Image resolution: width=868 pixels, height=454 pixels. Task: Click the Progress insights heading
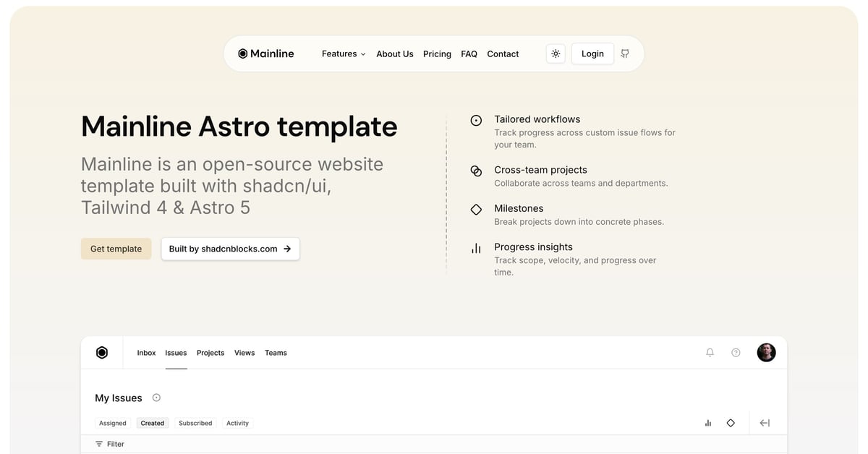tap(533, 247)
